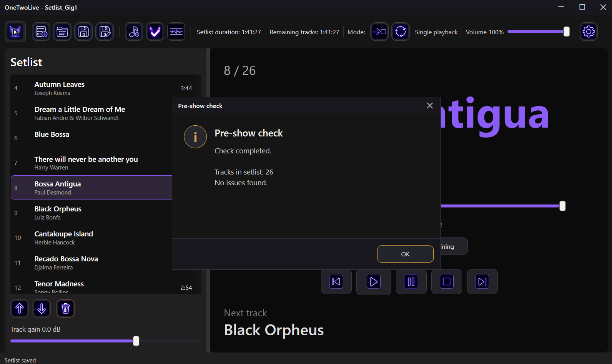Click the Volume 100% label
The image size is (612, 364).
[485, 32]
